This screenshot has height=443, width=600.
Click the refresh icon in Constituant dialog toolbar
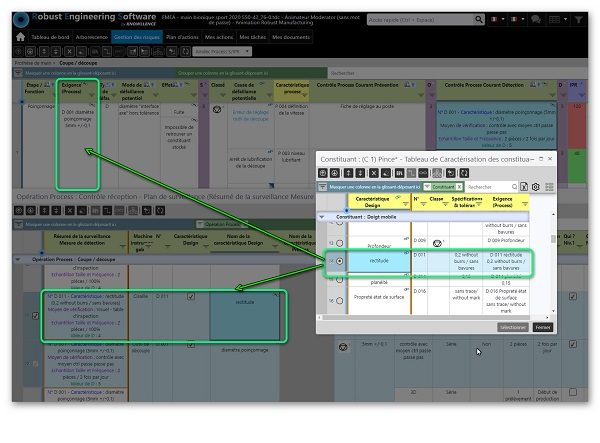pos(464,173)
